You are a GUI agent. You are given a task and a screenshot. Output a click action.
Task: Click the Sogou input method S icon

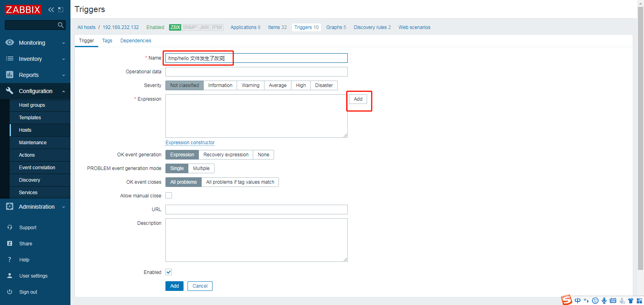point(567,300)
